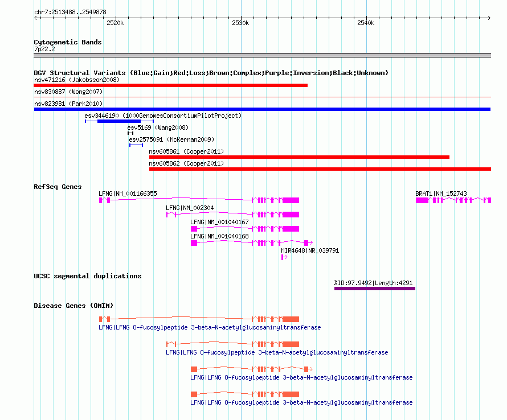Click the first OMIM LFNG O-fucosylpeptide label
The height and width of the screenshot is (420, 507).
[210, 327]
